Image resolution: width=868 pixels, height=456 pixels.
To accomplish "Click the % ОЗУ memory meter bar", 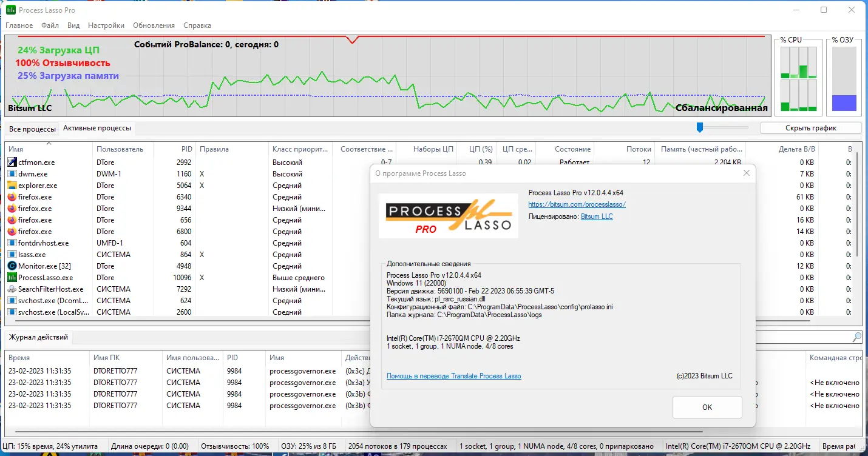I will point(844,79).
